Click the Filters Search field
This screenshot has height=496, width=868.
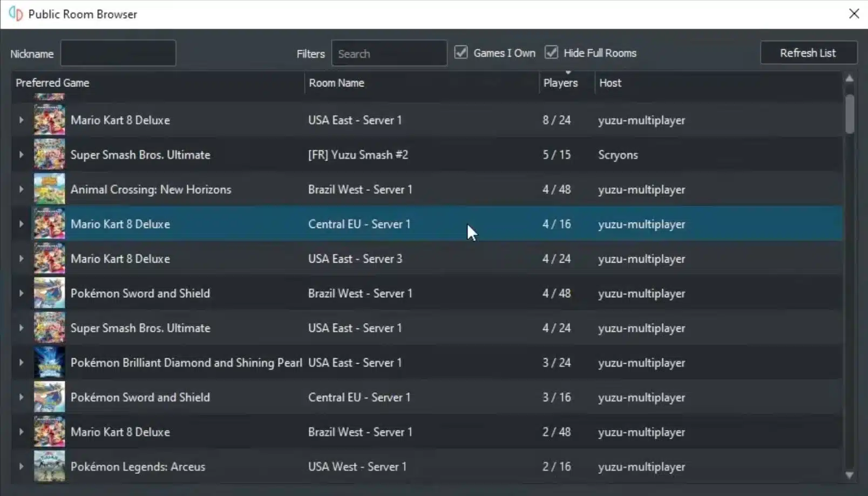pyautogui.click(x=389, y=53)
